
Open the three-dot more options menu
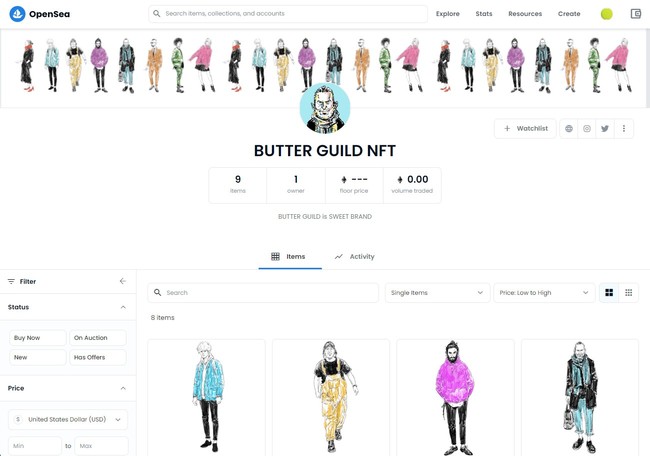[623, 129]
